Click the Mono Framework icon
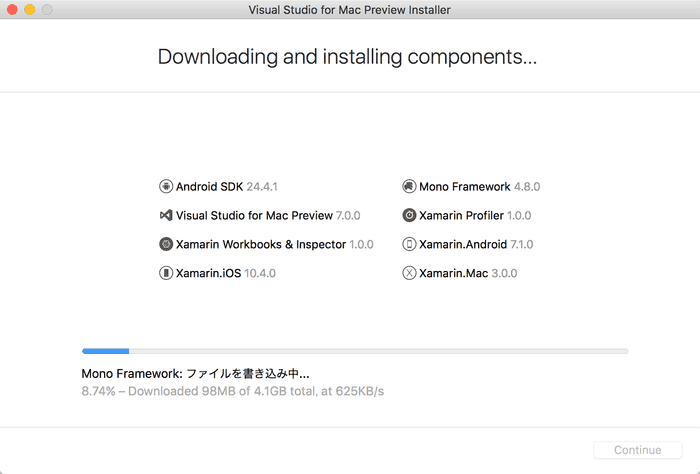The height and width of the screenshot is (474, 700). click(409, 186)
